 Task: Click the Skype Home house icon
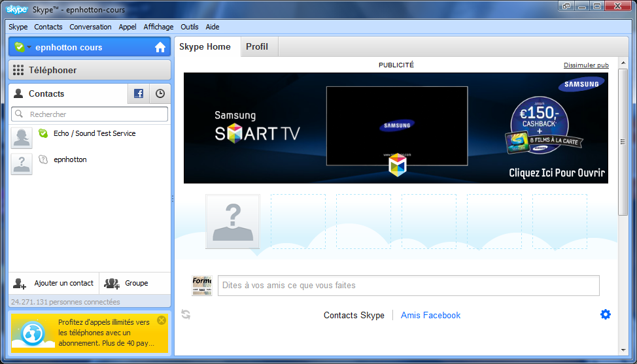tap(160, 48)
